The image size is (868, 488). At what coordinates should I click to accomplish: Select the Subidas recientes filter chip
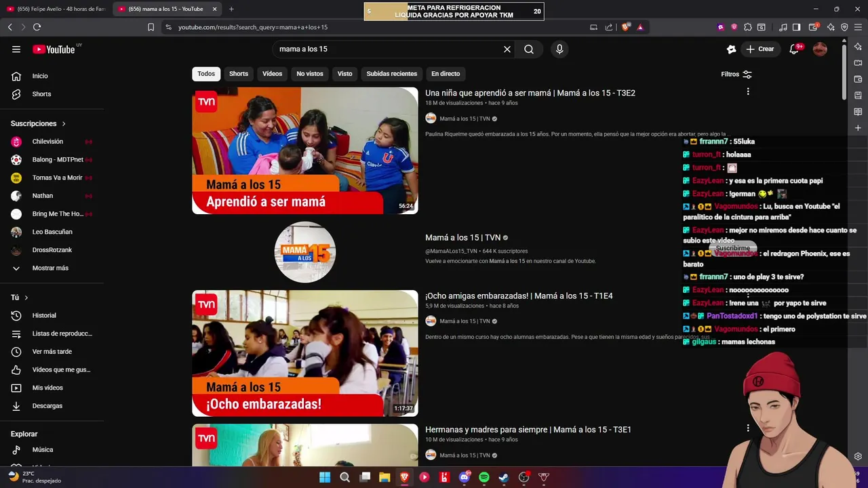pos(392,74)
